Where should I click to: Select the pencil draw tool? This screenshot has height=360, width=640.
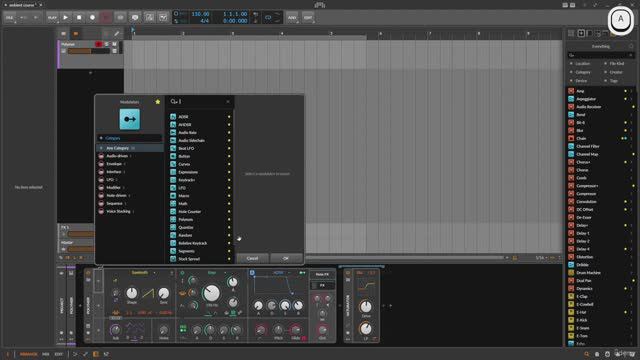coord(117,33)
